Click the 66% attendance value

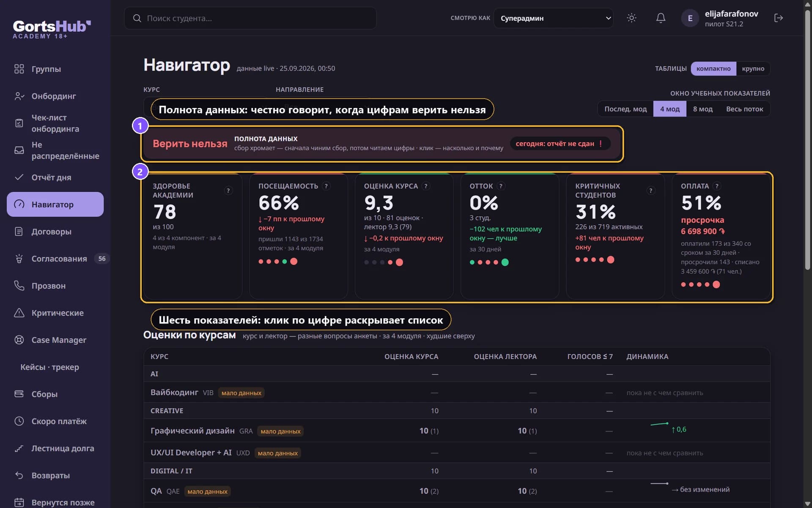pyautogui.click(x=279, y=203)
